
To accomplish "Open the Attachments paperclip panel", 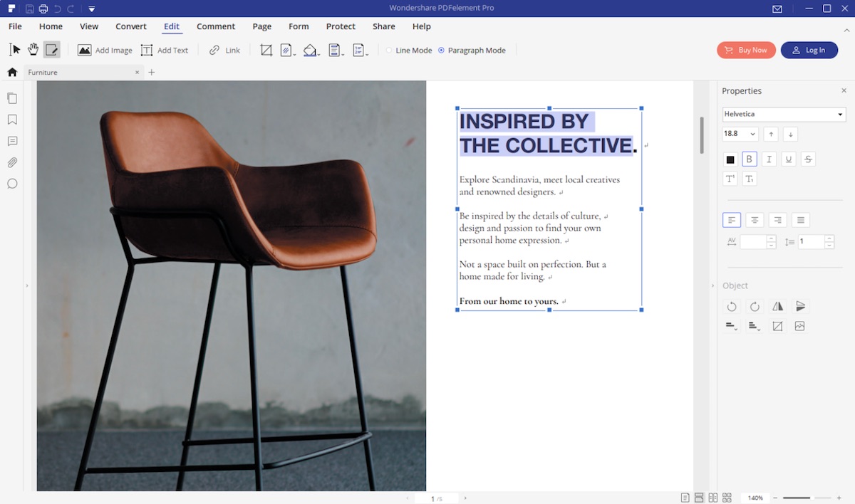I will pos(12,162).
